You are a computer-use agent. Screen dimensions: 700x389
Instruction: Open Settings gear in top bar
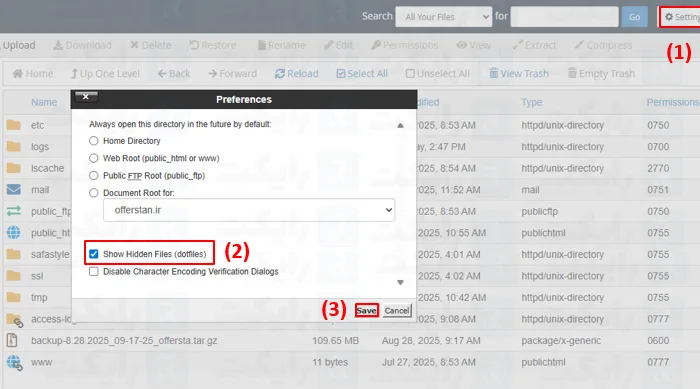point(681,17)
